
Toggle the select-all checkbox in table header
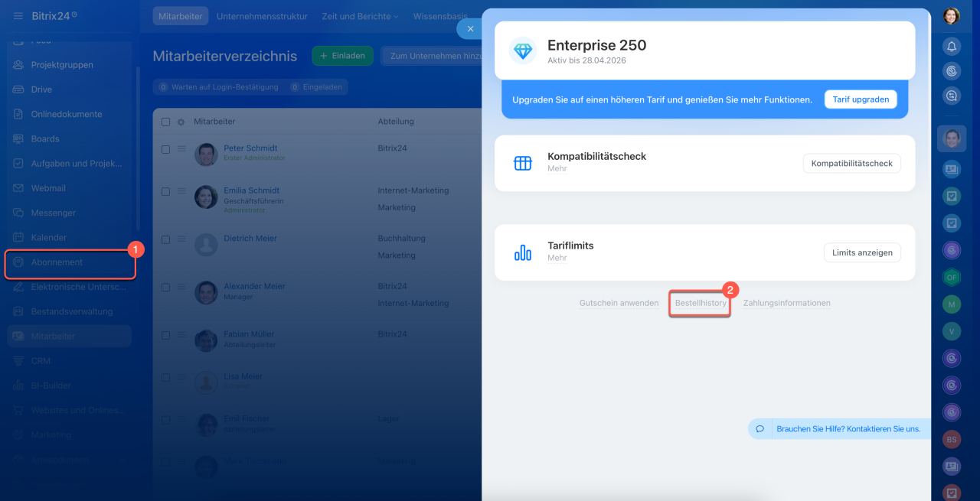pos(166,122)
